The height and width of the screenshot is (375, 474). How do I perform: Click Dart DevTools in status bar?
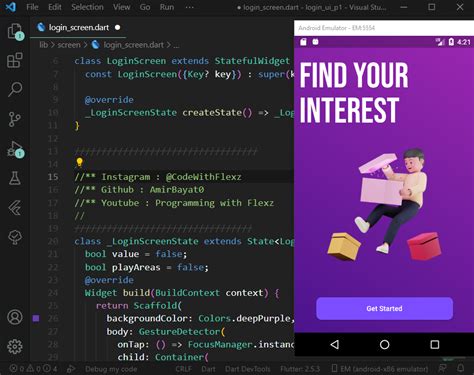(248, 369)
